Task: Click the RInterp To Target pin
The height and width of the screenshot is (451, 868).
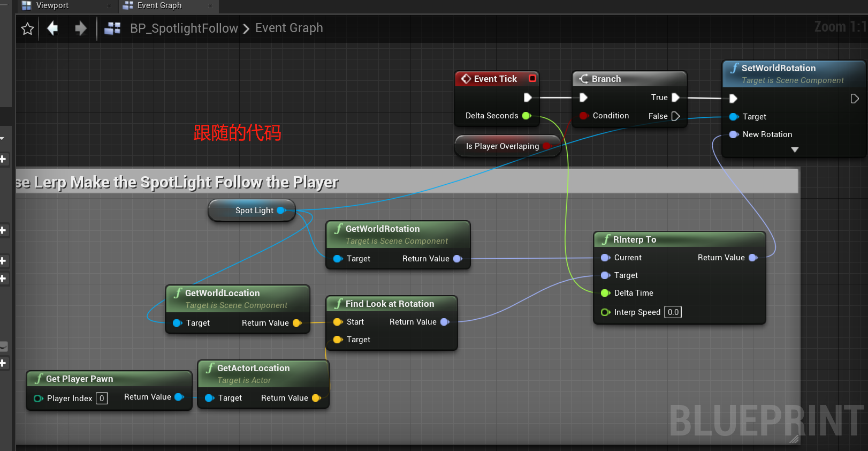Action: tap(605, 275)
